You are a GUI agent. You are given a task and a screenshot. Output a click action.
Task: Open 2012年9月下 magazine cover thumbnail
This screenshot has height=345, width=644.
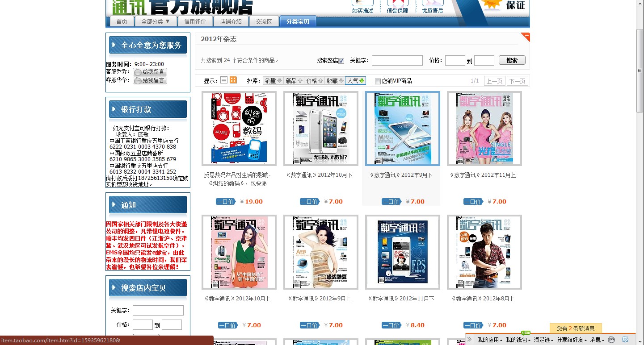[403, 129]
